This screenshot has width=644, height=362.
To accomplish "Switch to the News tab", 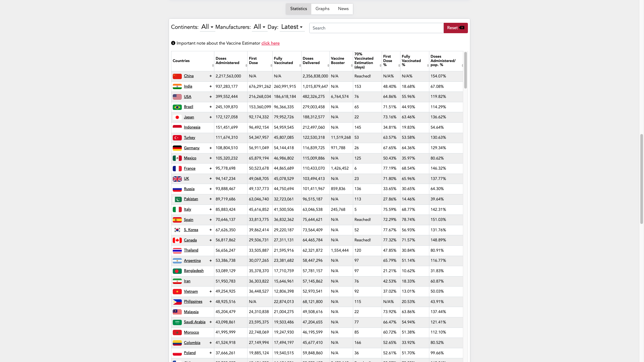I will click(x=343, y=9).
